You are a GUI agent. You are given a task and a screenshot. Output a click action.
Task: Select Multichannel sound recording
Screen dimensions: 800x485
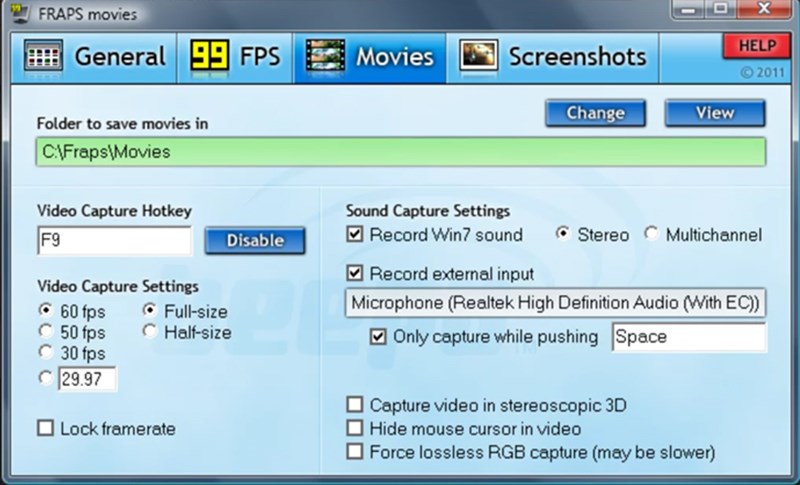652,235
